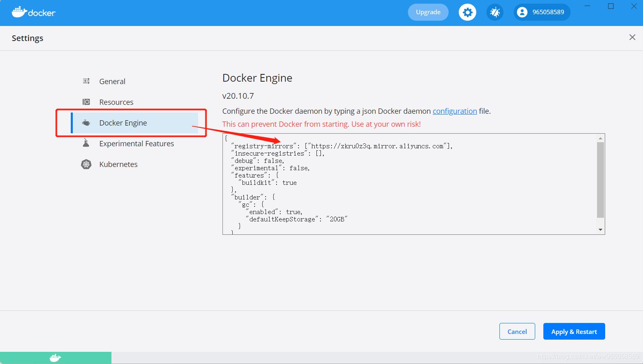Viewport: 643px width, 364px height.
Task: Click the "experimental": false line
Action: pos(270,168)
